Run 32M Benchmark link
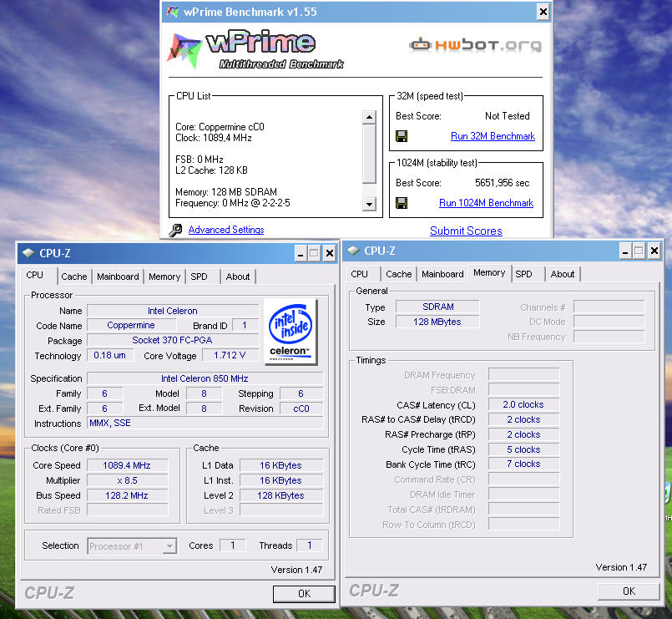672x619 pixels. (493, 136)
